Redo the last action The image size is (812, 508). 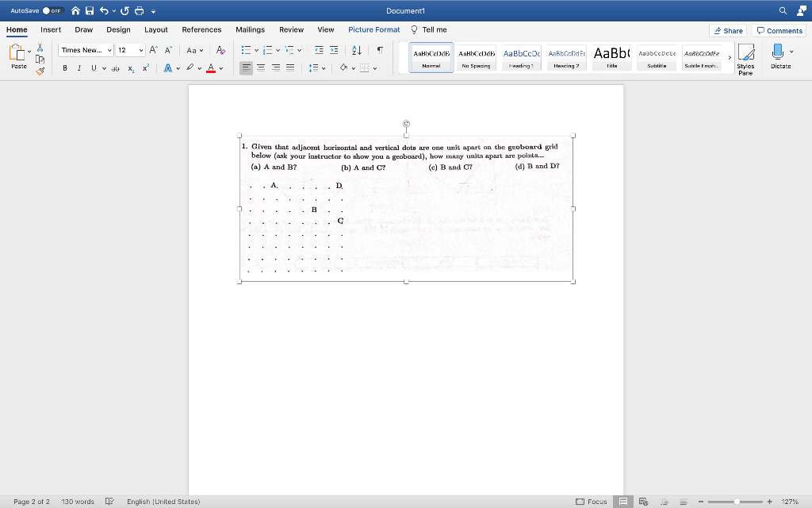pos(124,10)
